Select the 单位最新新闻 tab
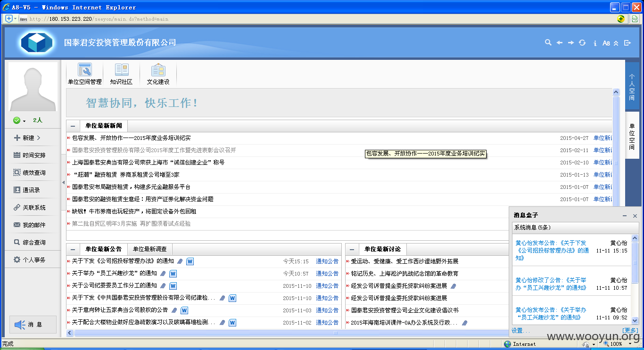Viewport: 644px width, 350px height. (x=103, y=126)
